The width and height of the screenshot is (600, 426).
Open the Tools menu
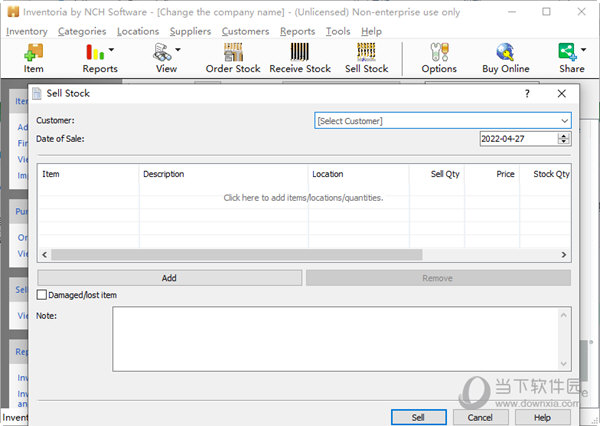pyautogui.click(x=338, y=31)
